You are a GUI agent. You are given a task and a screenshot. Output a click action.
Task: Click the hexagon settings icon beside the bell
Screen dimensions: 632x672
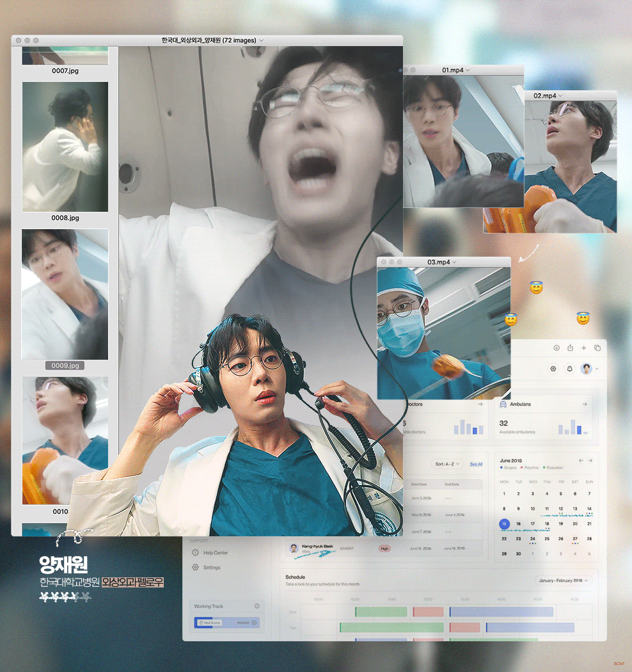pyautogui.click(x=553, y=369)
